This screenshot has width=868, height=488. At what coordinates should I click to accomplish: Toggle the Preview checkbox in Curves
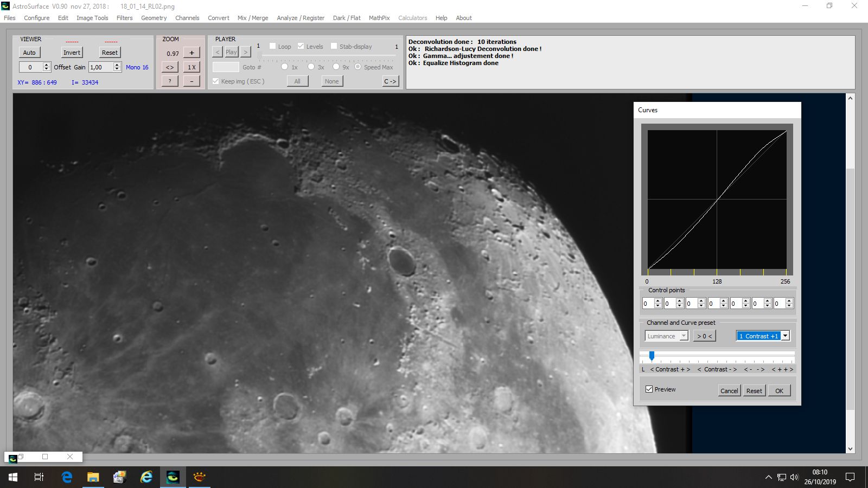pos(649,389)
